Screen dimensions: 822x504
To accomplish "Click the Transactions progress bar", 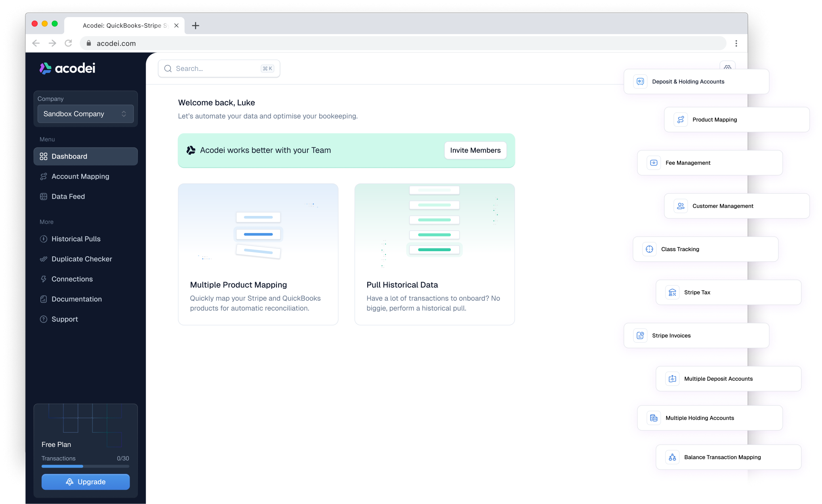I will click(85, 466).
